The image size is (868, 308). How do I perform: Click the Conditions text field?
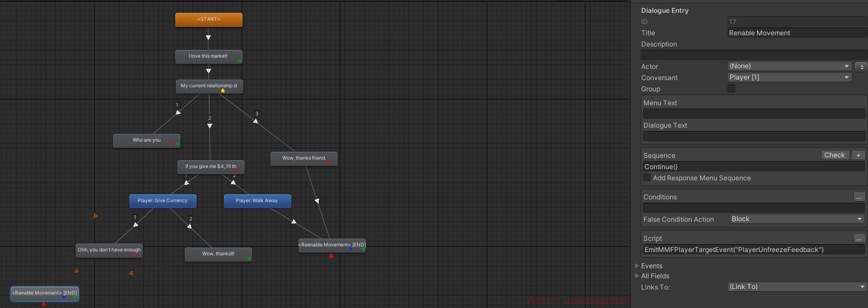click(x=754, y=208)
